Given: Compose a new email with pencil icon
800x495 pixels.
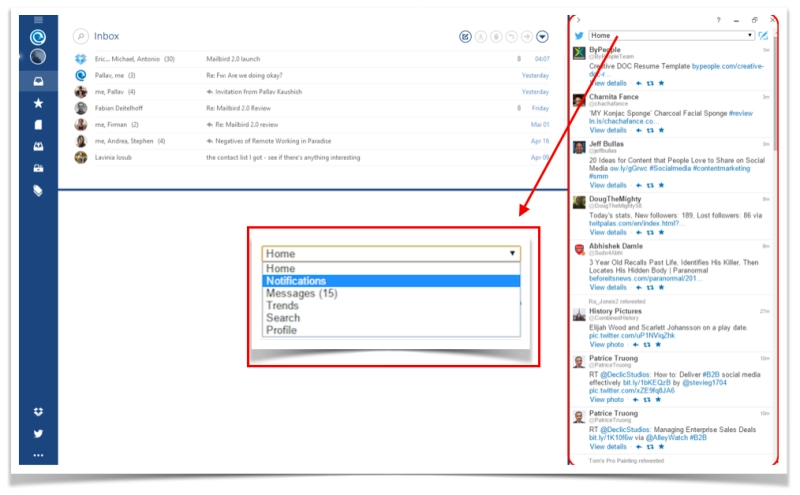Looking at the screenshot, I should coord(465,37).
